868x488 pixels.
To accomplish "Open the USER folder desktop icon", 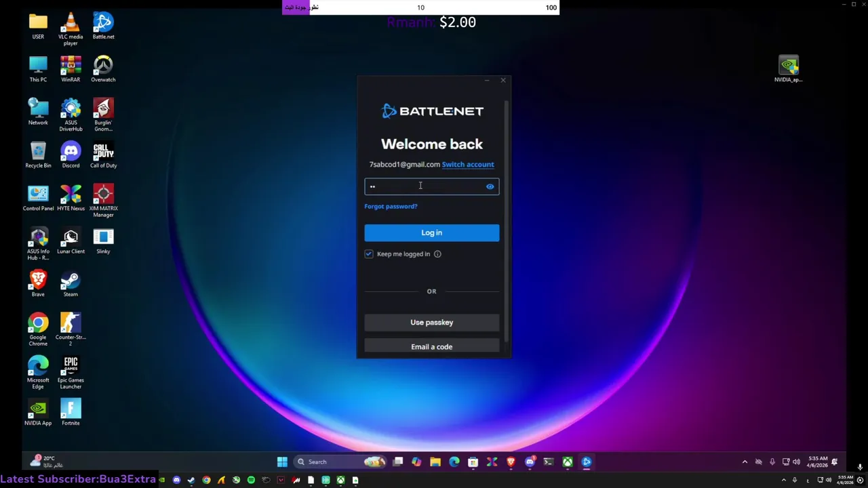I will [x=38, y=26].
